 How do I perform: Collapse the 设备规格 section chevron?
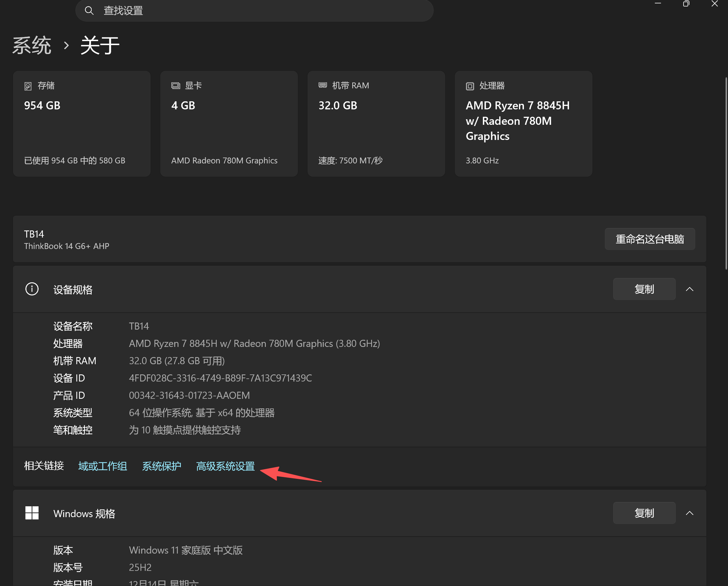pyautogui.click(x=689, y=289)
